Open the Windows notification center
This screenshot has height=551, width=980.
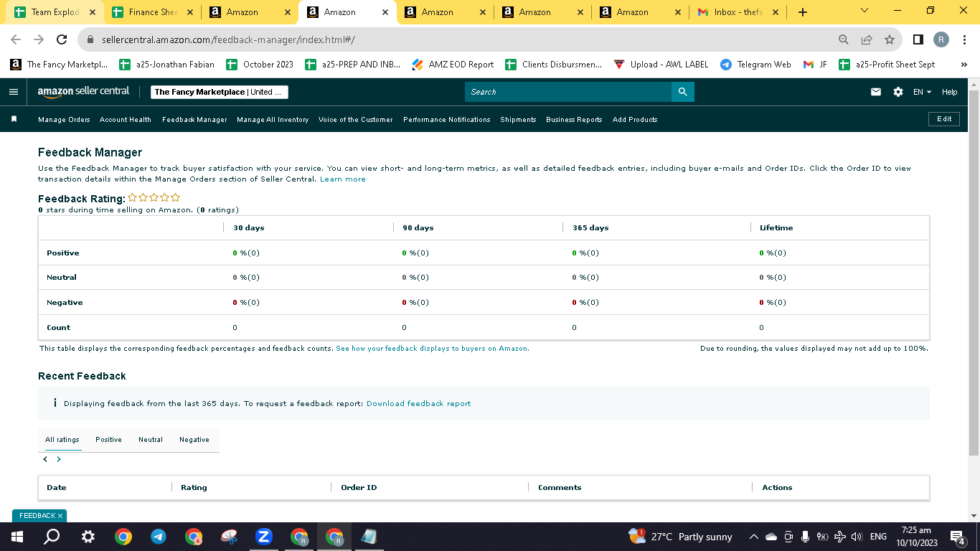(958, 537)
